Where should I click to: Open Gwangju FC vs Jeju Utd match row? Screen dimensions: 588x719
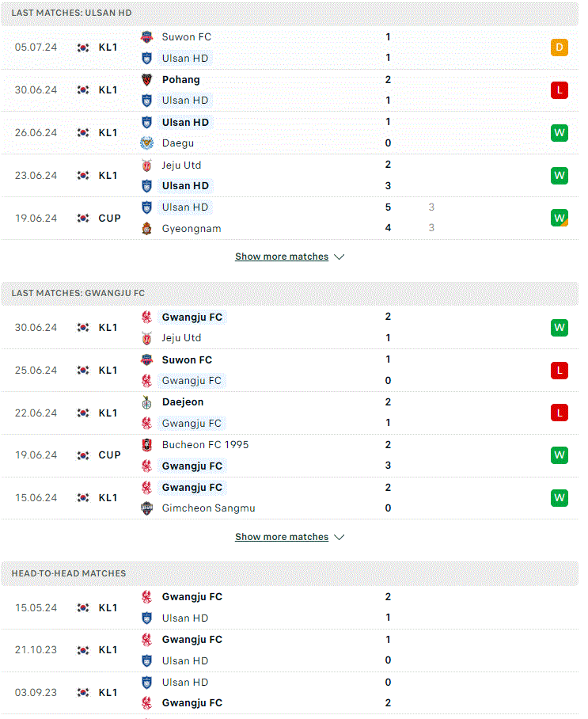pyautogui.click(x=290, y=327)
